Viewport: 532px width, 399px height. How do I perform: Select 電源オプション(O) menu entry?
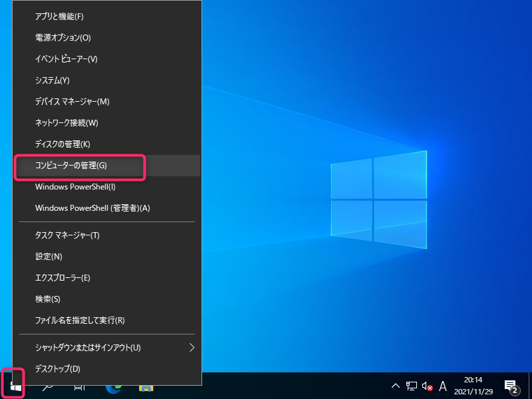coord(107,38)
